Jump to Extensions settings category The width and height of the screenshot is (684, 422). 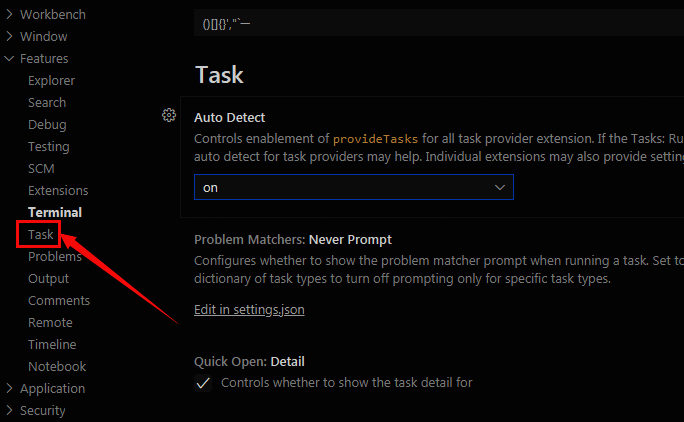tap(58, 191)
